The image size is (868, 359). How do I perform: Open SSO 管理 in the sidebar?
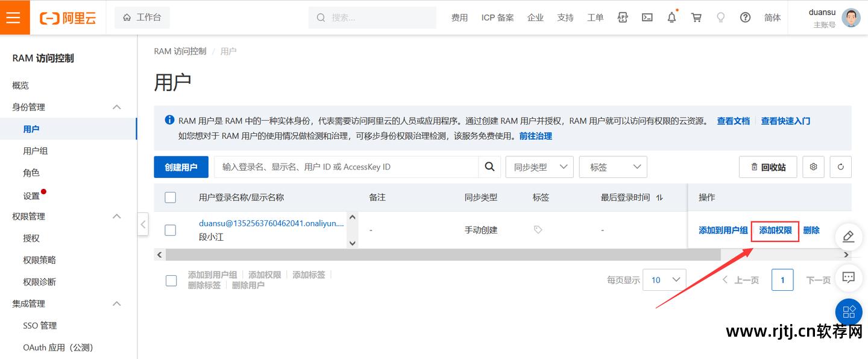(x=40, y=326)
